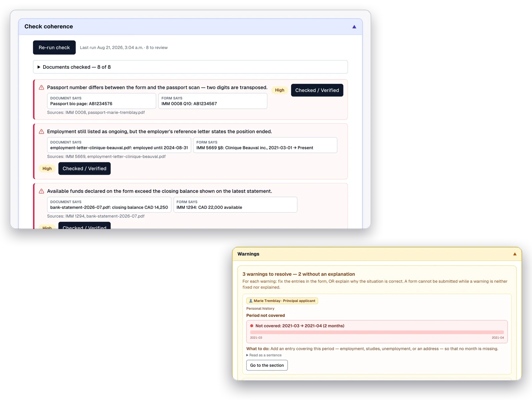Click warning triangle icon beside employment issue

point(41,132)
